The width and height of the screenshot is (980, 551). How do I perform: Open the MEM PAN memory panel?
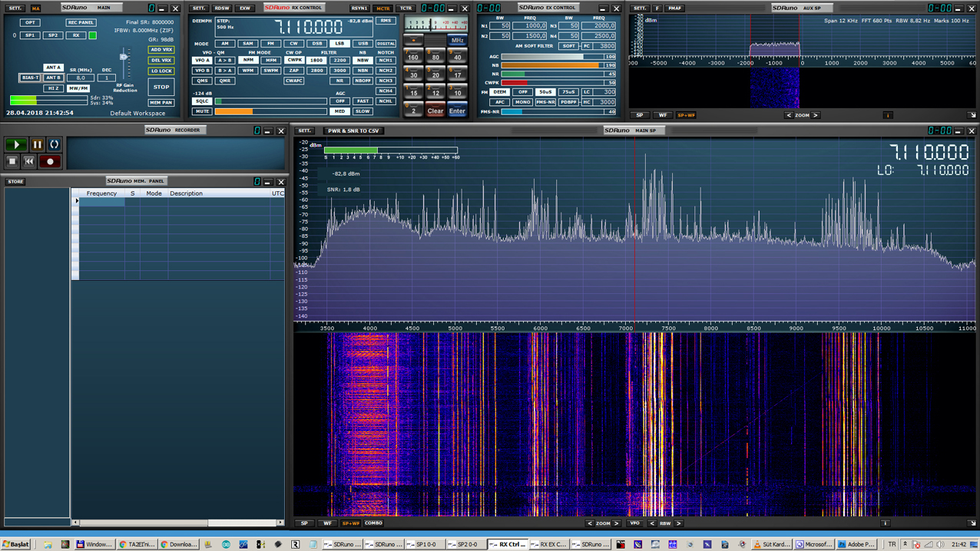(161, 103)
